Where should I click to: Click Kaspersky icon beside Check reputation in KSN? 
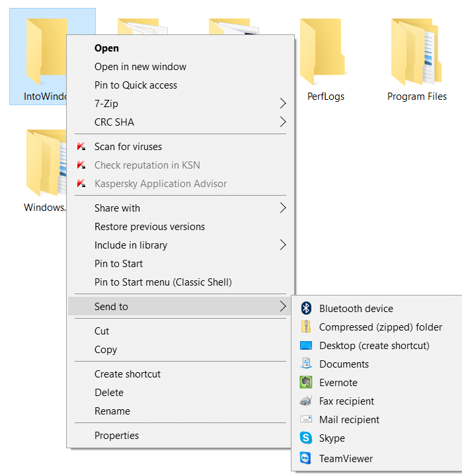tap(81, 165)
